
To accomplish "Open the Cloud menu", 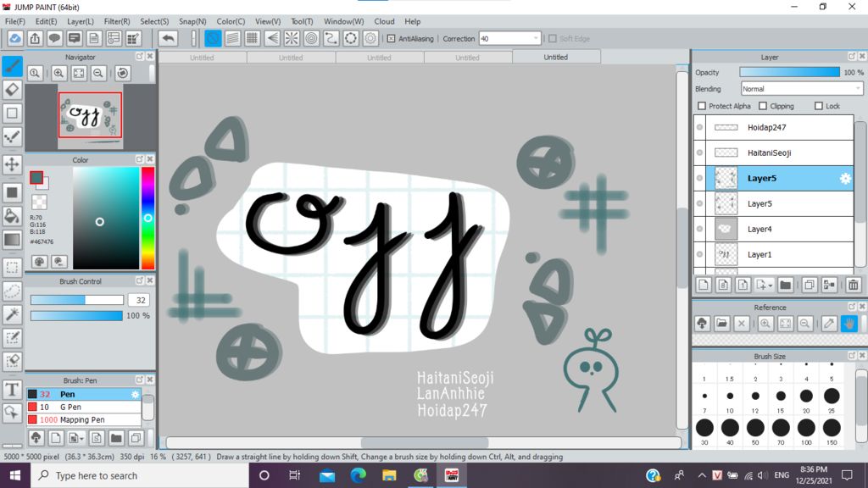I will (x=384, y=21).
